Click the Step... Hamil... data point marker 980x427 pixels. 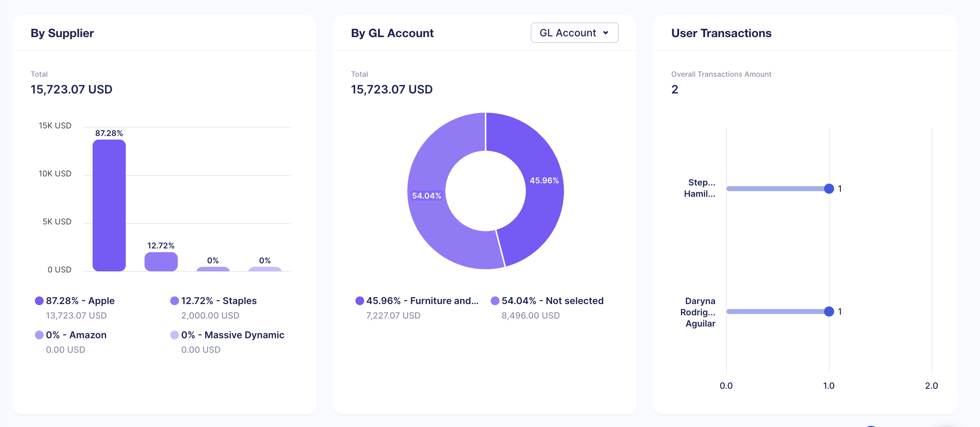coord(829,189)
